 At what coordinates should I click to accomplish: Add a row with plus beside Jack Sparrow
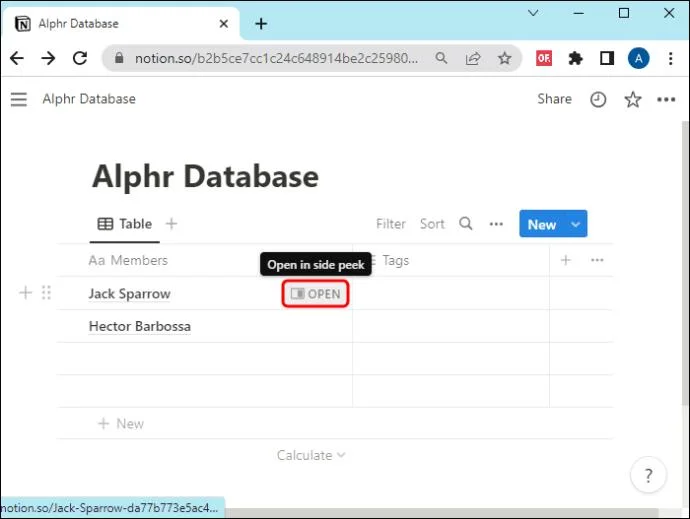tap(26, 293)
